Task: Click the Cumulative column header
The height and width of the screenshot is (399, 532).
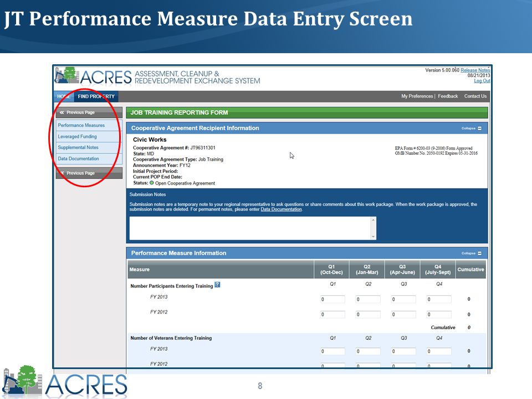Action: point(470,269)
